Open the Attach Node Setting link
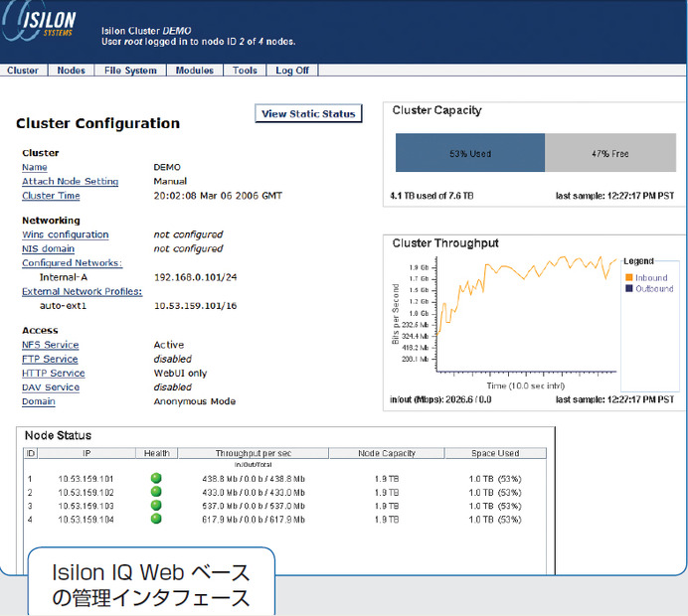 pyautogui.click(x=71, y=181)
